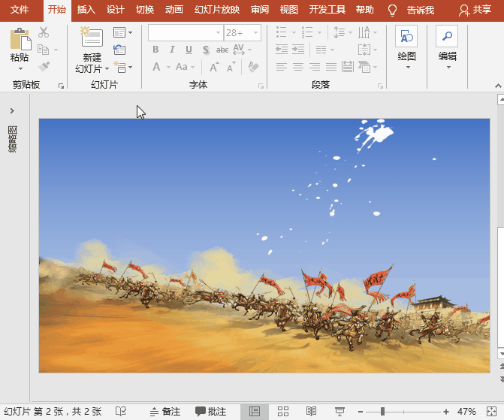Open the Drawing shapes icon
Image resolution: width=504 pixels, height=420 pixels.
tap(406, 36)
